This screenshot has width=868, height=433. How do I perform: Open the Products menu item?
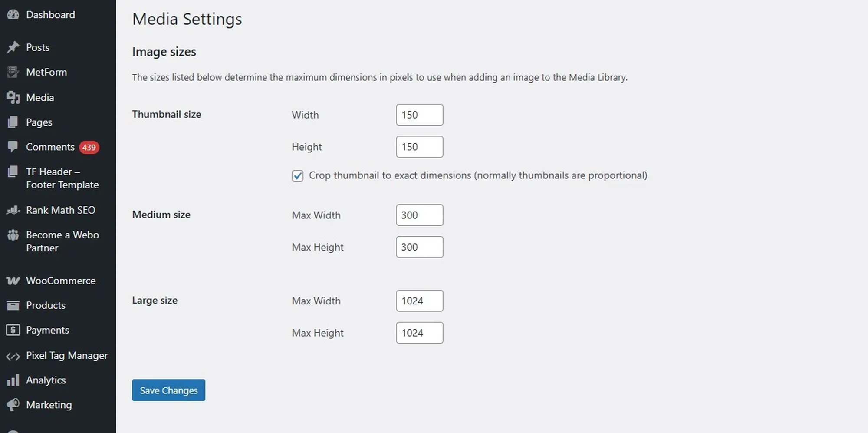[x=46, y=305]
